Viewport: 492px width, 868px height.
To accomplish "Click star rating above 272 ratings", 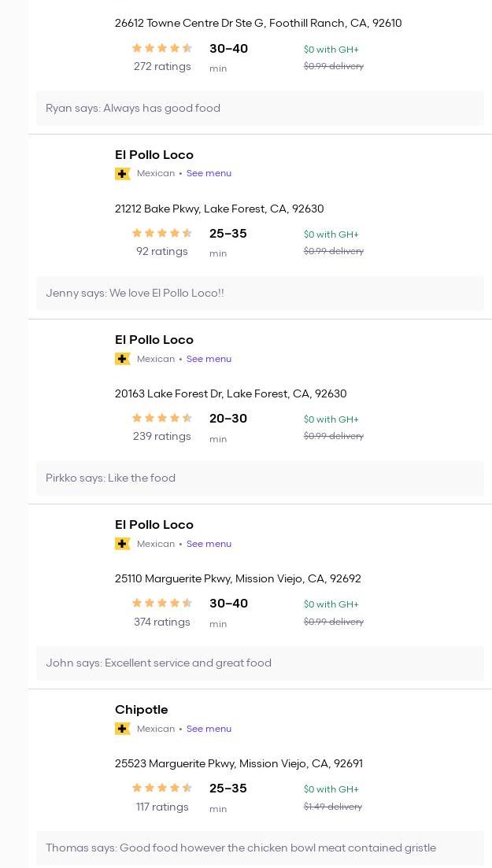I will pos(162,49).
